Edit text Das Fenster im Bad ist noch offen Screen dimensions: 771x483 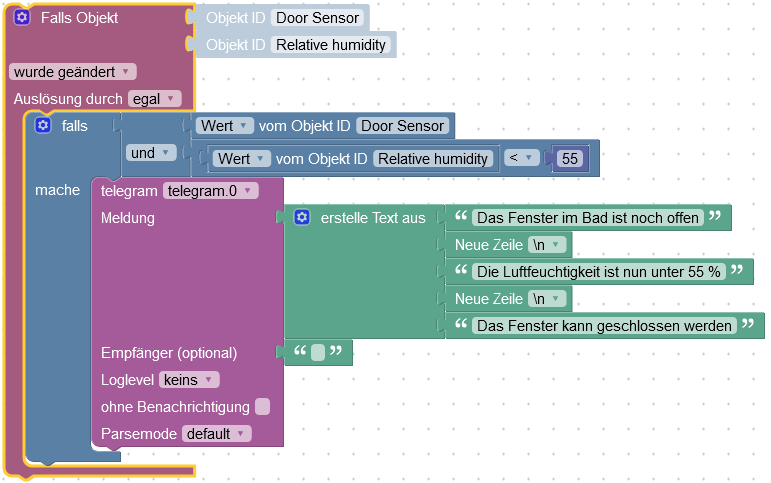click(x=588, y=217)
